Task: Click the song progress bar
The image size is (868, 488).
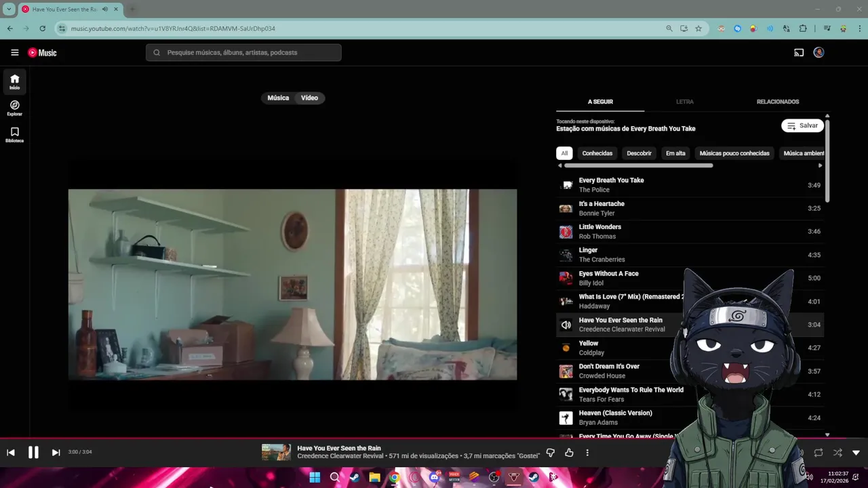Action: pyautogui.click(x=434, y=439)
